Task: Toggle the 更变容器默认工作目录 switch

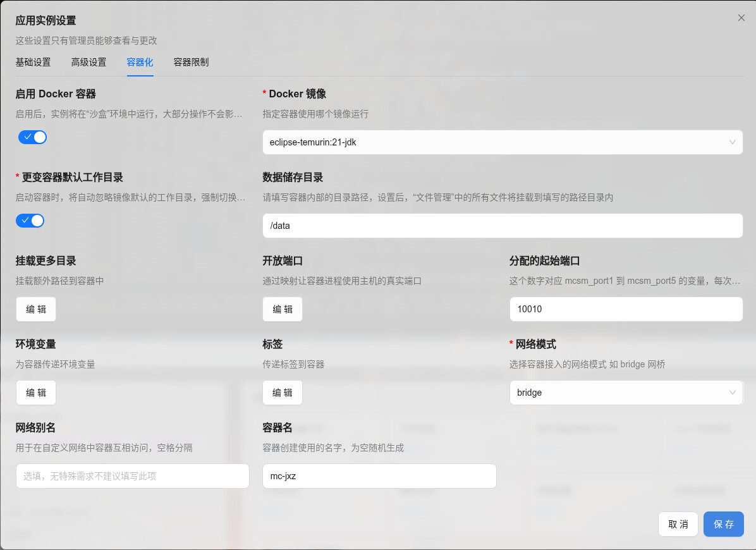Action: click(x=30, y=221)
